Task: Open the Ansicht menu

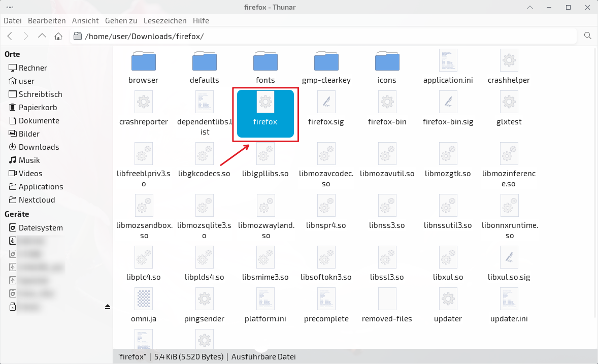Action: tap(85, 21)
